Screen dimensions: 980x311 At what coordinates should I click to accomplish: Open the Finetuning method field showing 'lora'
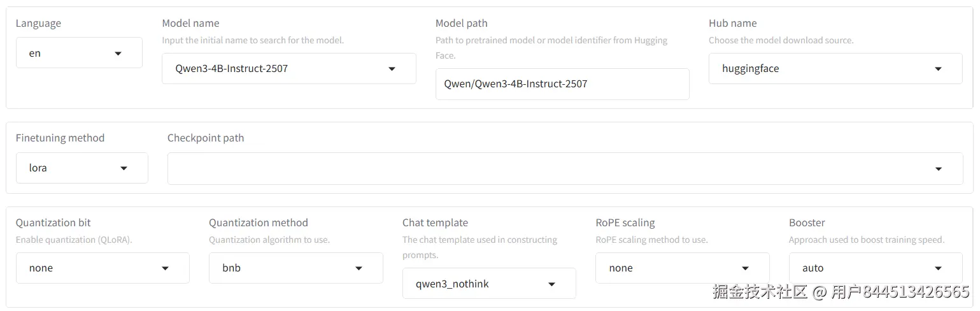[x=70, y=168]
